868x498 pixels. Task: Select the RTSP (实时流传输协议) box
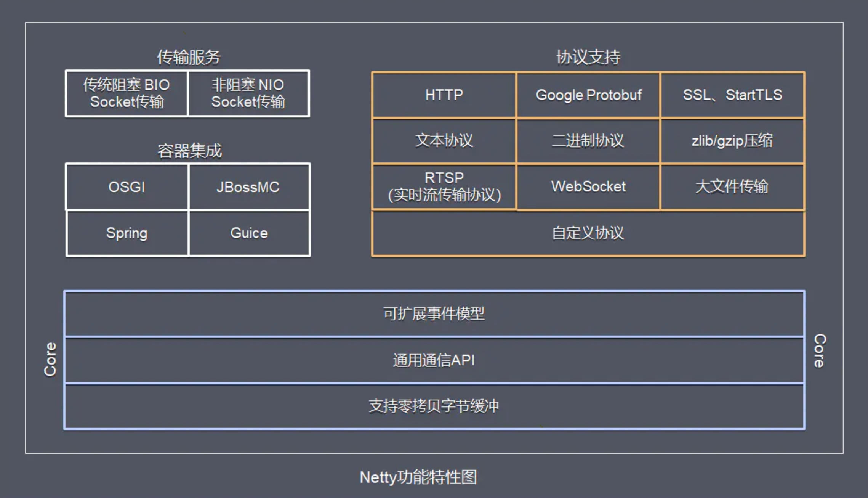pos(444,187)
